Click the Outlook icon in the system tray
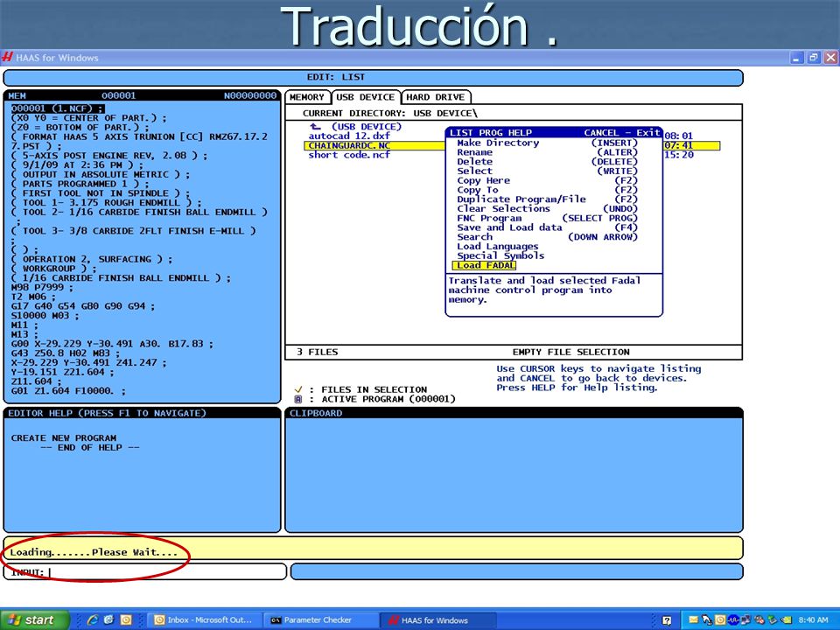The image size is (840, 630). (x=720, y=619)
